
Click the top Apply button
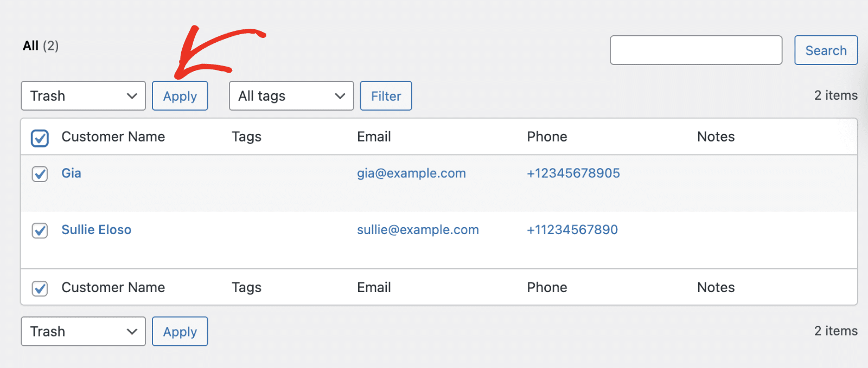(180, 96)
